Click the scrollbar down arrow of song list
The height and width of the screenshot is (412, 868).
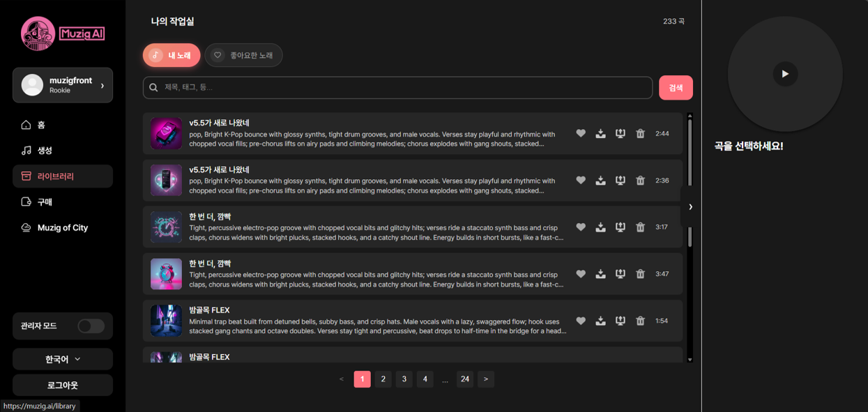click(x=690, y=360)
